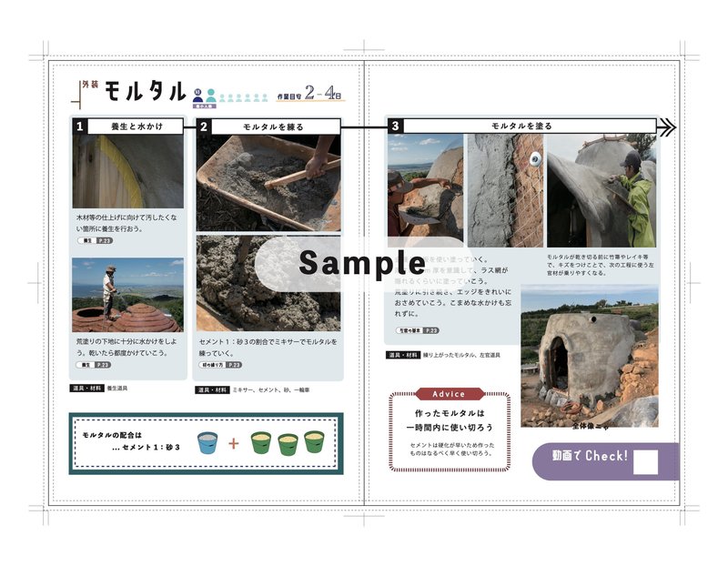Image resolution: width=728 pixels, height=566 pixels.
Task: Click the 動画で Check! purple banner
Action: point(605,461)
